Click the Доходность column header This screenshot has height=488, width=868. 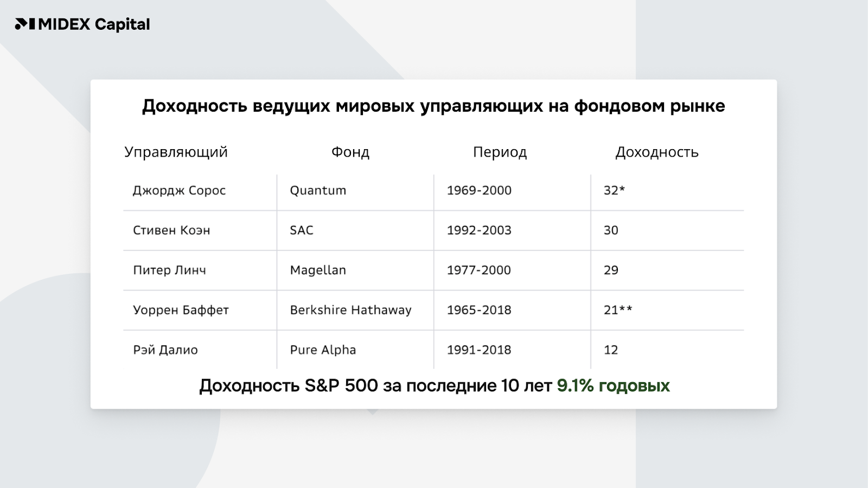click(x=656, y=152)
